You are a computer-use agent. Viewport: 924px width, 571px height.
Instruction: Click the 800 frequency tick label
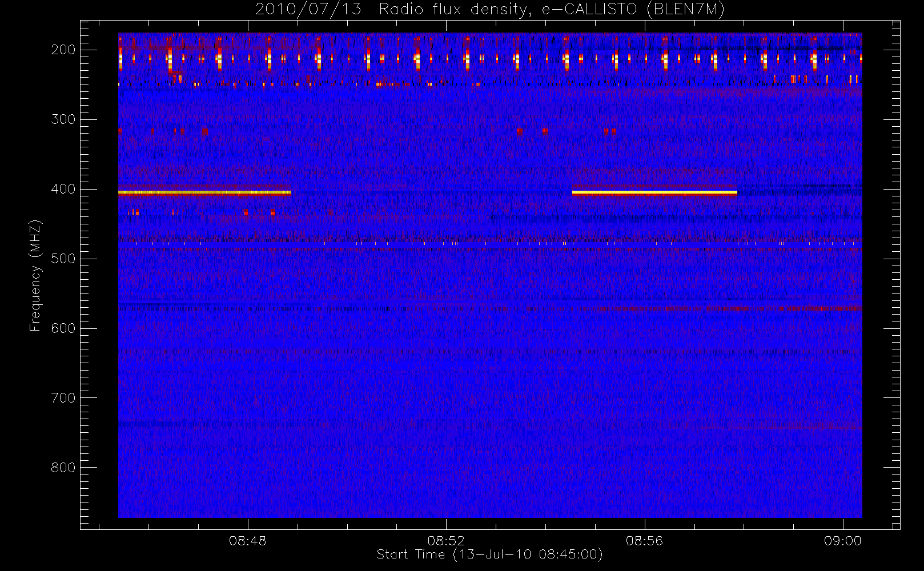tap(63, 468)
